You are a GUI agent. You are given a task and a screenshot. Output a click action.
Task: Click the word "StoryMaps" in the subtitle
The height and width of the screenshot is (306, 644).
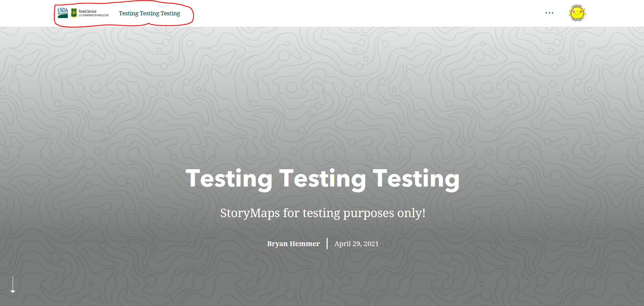250,213
